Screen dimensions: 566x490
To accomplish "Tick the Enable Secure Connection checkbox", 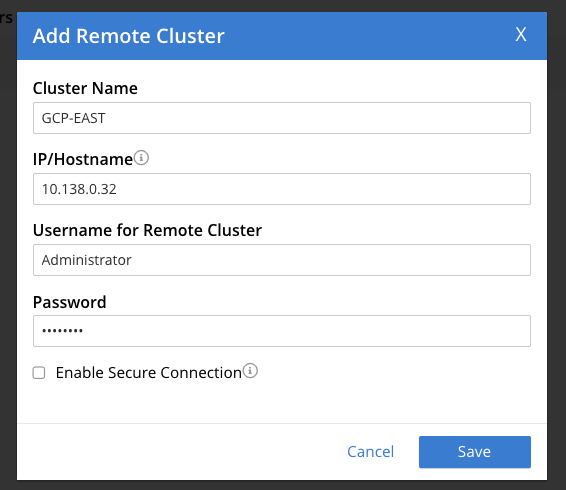I will (x=39, y=373).
